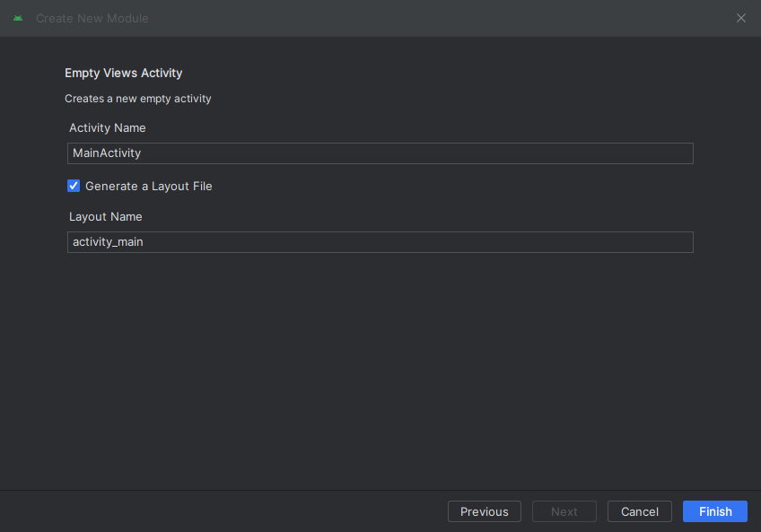The height and width of the screenshot is (532, 761).
Task: Select the 'Empty Views Activity' heading
Action: (123, 74)
